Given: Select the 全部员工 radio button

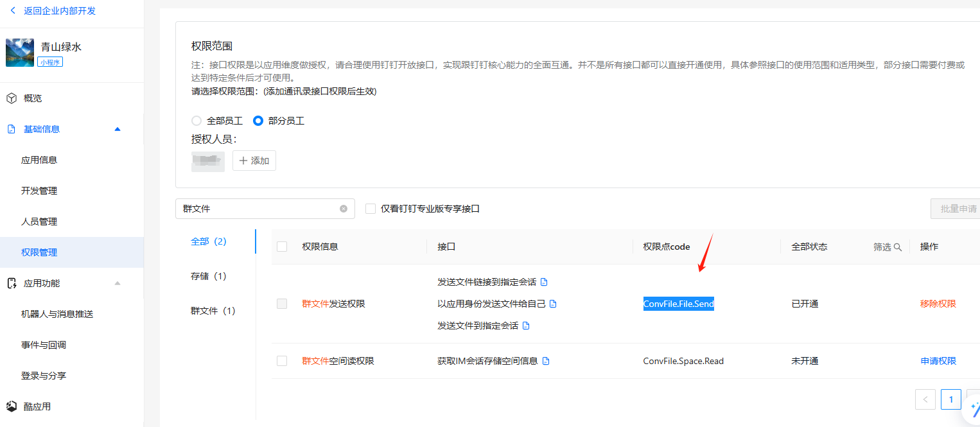Looking at the screenshot, I should tap(197, 121).
